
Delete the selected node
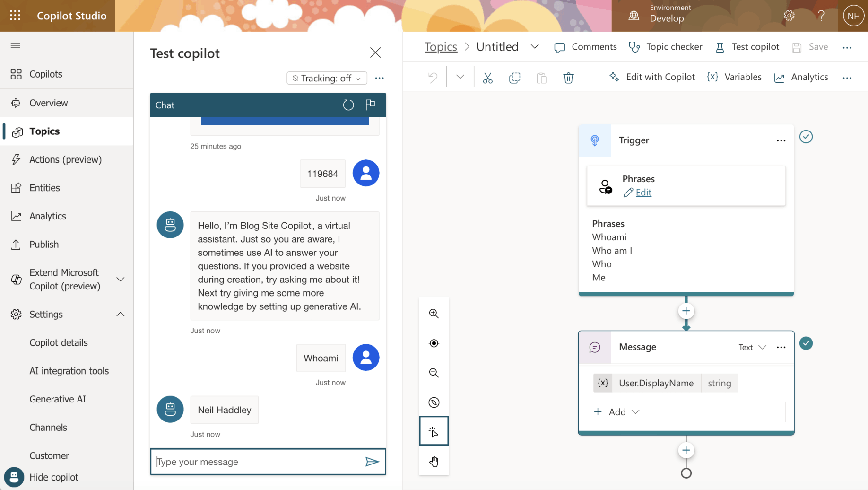point(568,78)
